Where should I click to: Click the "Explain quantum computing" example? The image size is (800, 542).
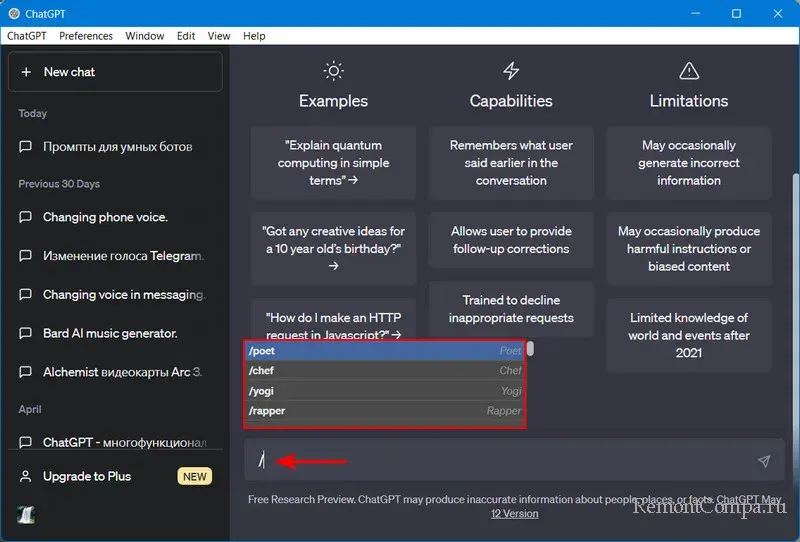[333, 163]
